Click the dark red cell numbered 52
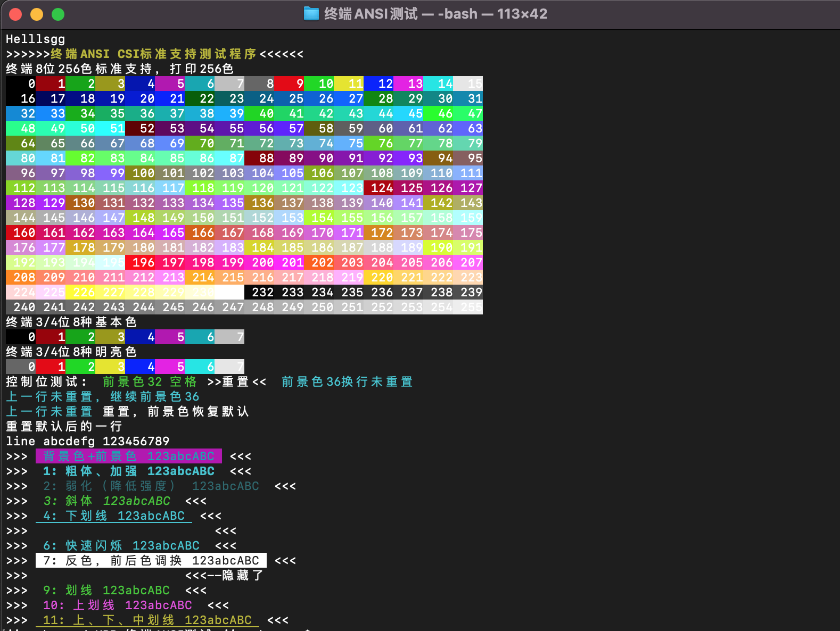This screenshot has height=631, width=840. click(x=140, y=128)
